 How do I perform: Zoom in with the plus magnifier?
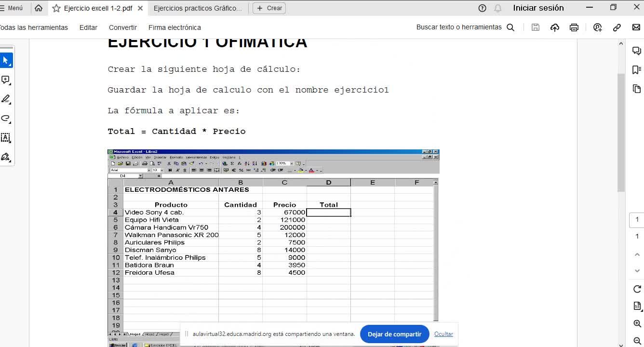tap(637, 324)
